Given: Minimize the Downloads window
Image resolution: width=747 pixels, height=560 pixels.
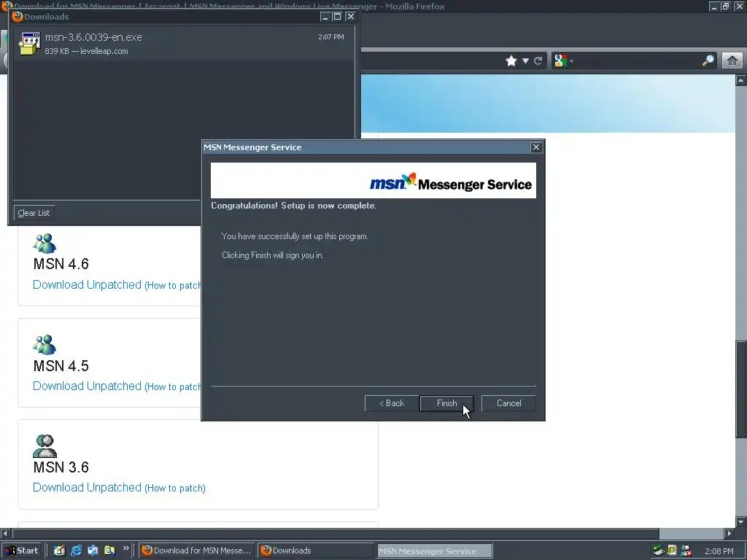Looking at the screenshot, I should tap(325, 17).
